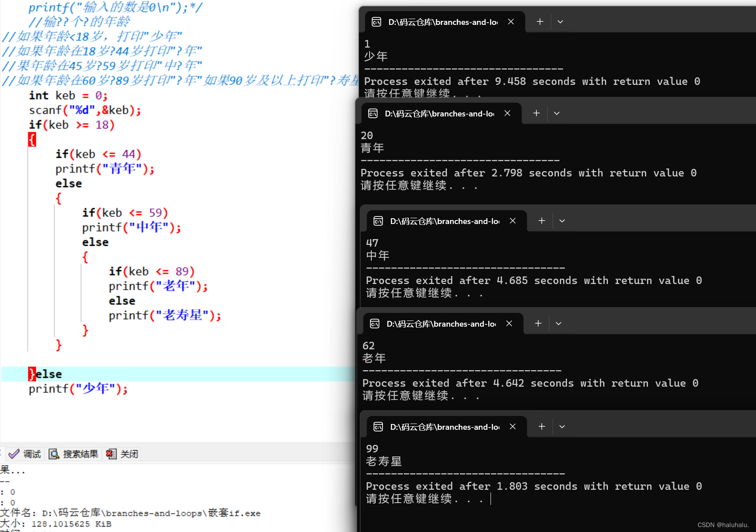
Task: Click the terminal icon in the 少年 output window tab
Action: coord(376,22)
